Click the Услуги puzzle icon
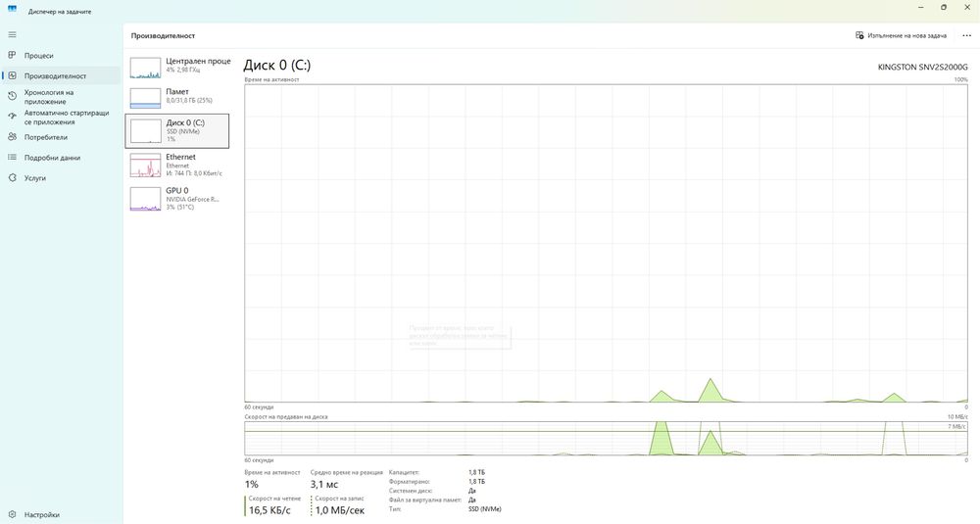 (x=12, y=178)
